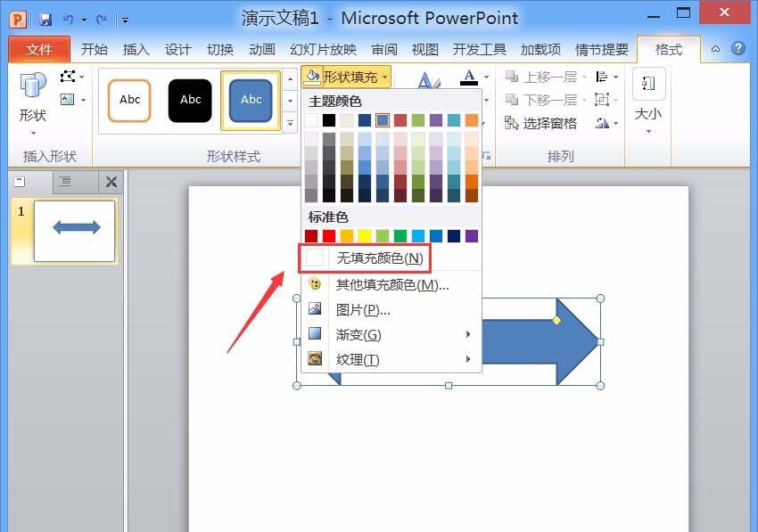
Task: Apply the black Abc shape style
Action: (x=190, y=101)
